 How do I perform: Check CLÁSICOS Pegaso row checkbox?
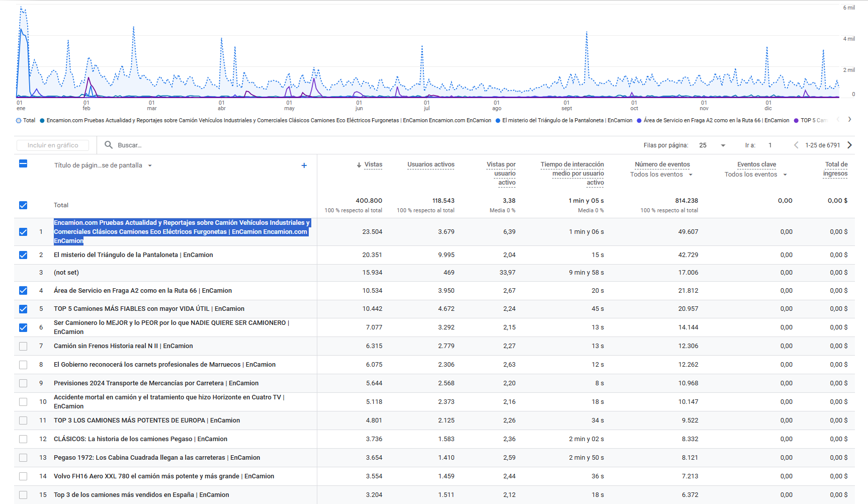(x=23, y=439)
